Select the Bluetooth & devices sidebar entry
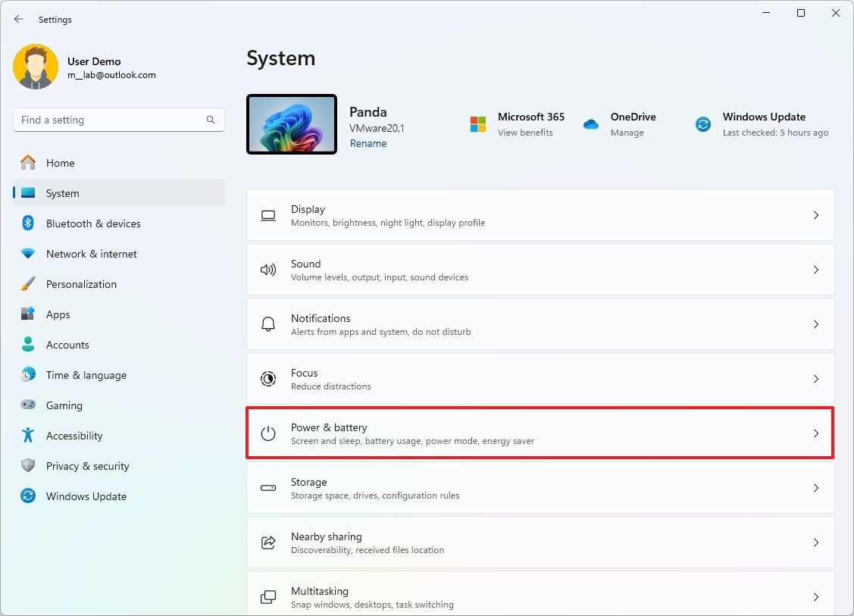Viewport: 854px width, 616px height. point(93,224)
